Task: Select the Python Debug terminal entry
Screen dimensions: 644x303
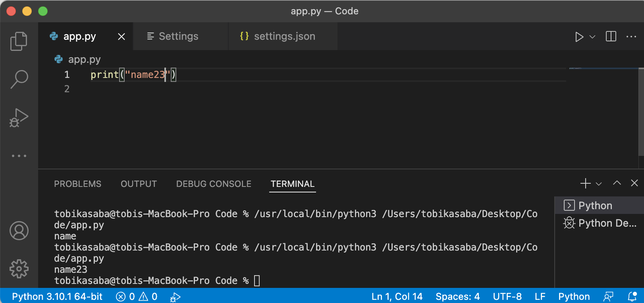Action: point(600,223)
